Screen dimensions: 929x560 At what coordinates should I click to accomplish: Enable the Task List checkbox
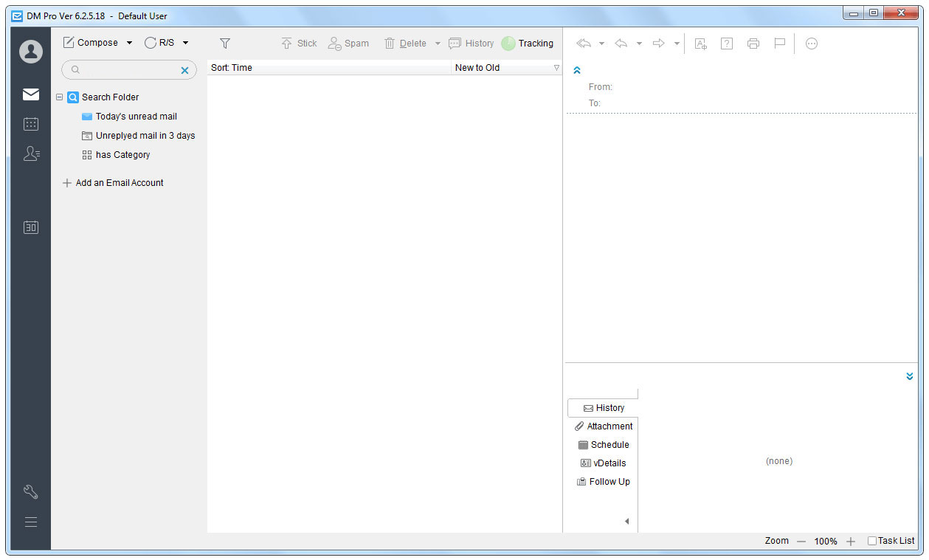(872, 541)
